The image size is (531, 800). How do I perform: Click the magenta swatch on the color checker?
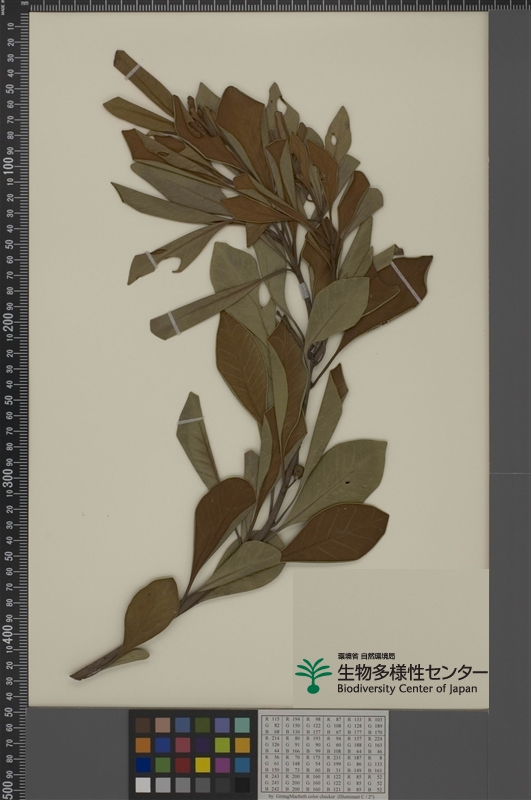222,764
